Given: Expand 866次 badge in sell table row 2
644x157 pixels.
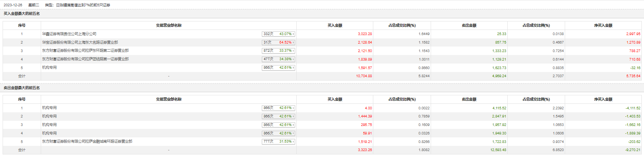Looking at the screenshot, I should click(x=278, y=116).
